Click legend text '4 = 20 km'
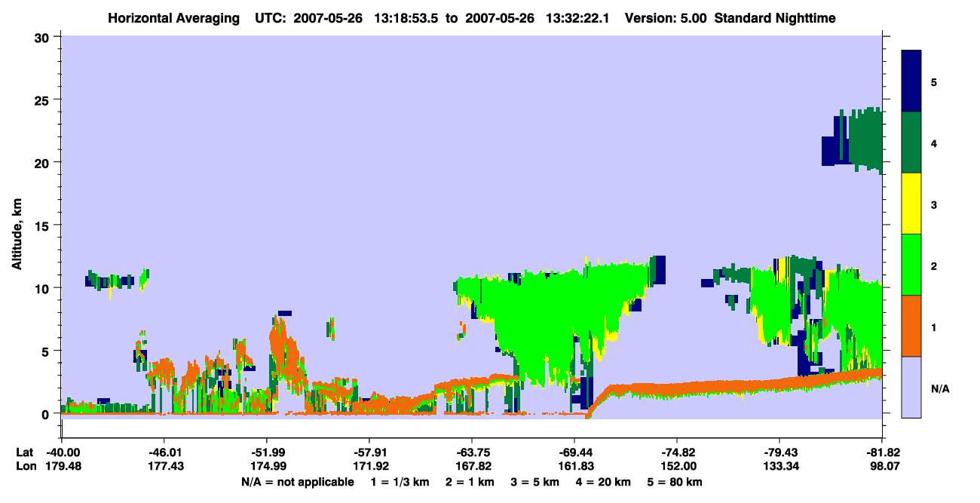This screenshot has width=980, height=503. [603, 482]
